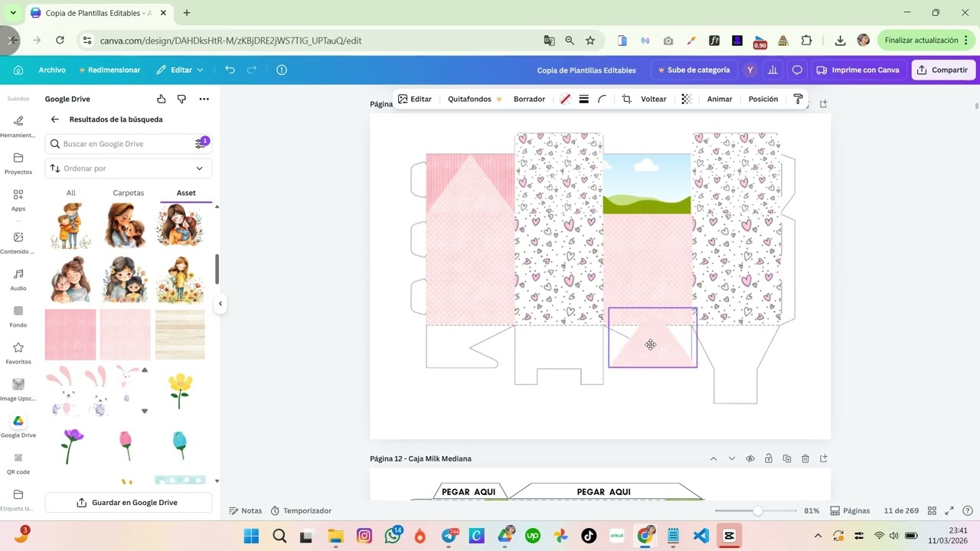Open the Archivo menu
980x551 pixels.
[x=52, y=70]
